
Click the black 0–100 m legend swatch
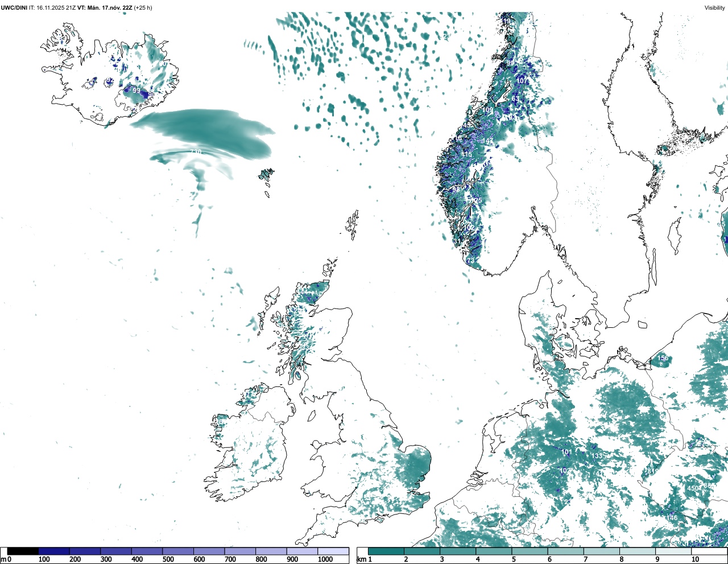[x=23, y=551]
